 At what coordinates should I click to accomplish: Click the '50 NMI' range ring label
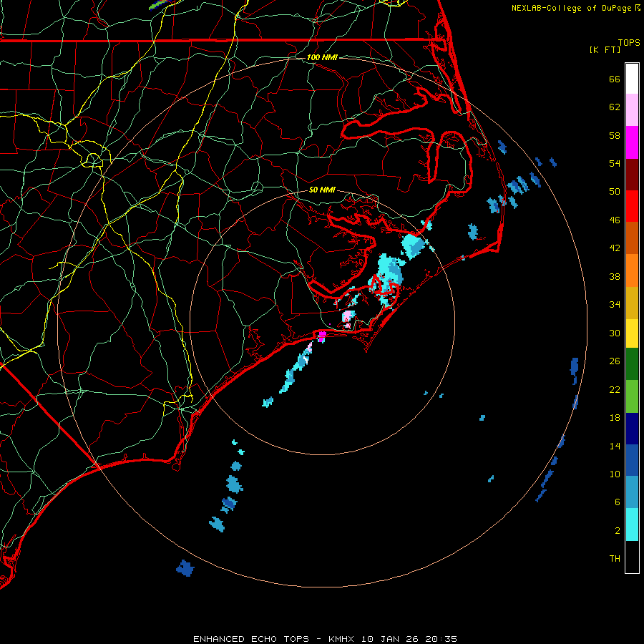322,190
